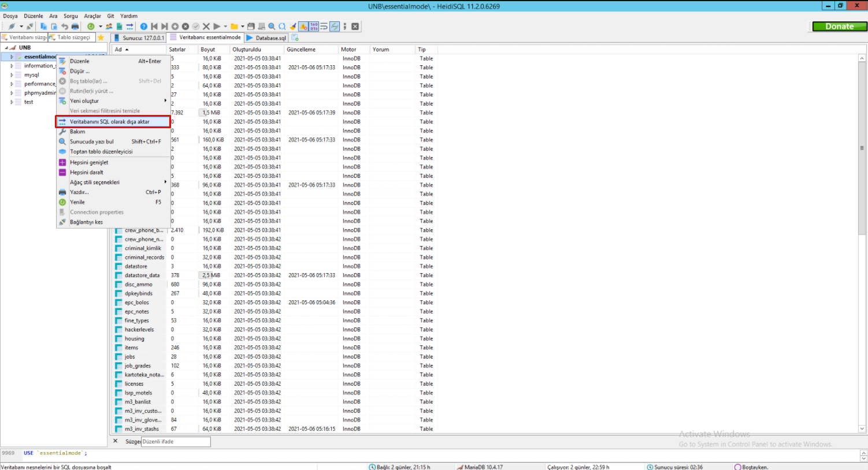Expand the test database tree node
The height and width of the screenshot is (470, 868).
pos(12,102)
